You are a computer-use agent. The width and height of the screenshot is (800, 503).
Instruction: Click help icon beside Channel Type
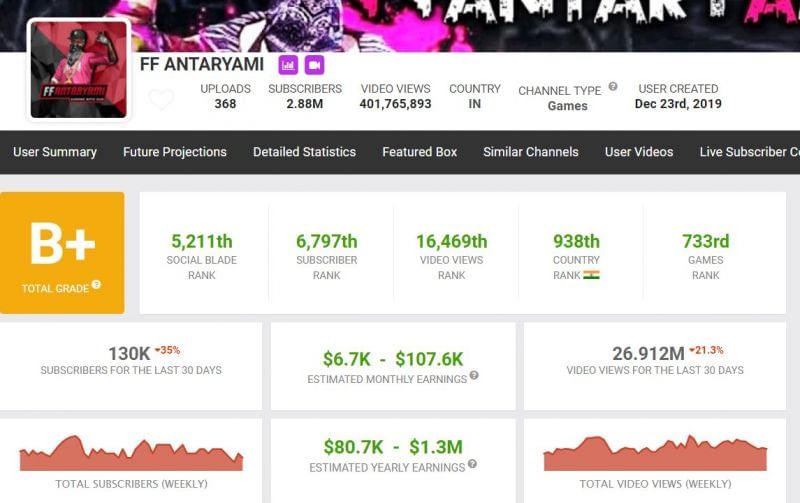pyautogui.click(x=613, y=87)
